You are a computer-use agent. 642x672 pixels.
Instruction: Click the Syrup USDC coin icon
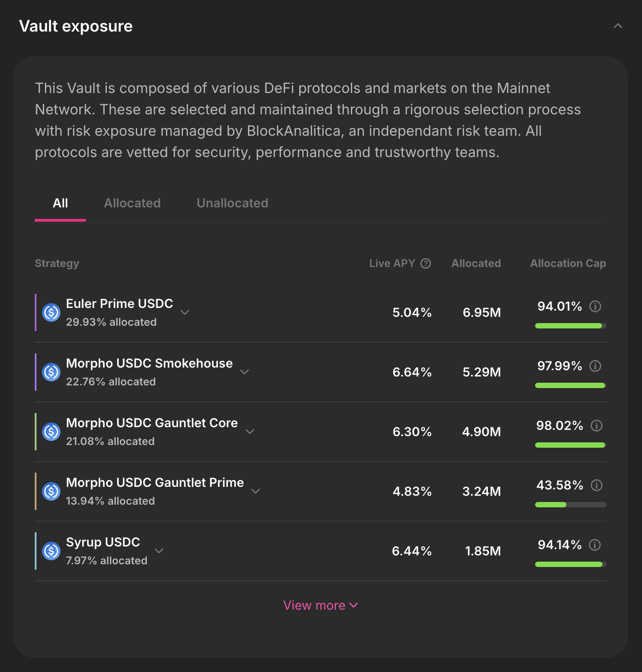pos(51,551)
